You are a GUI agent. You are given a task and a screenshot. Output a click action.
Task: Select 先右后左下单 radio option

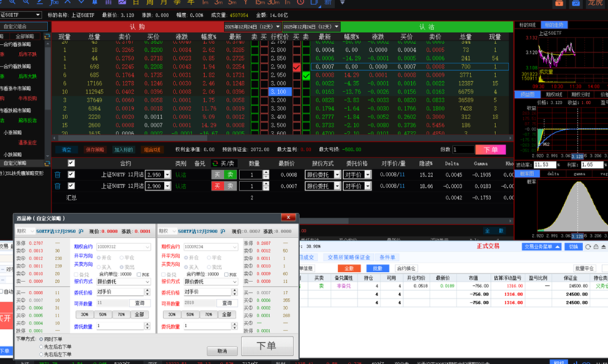(x=41, y=354)
